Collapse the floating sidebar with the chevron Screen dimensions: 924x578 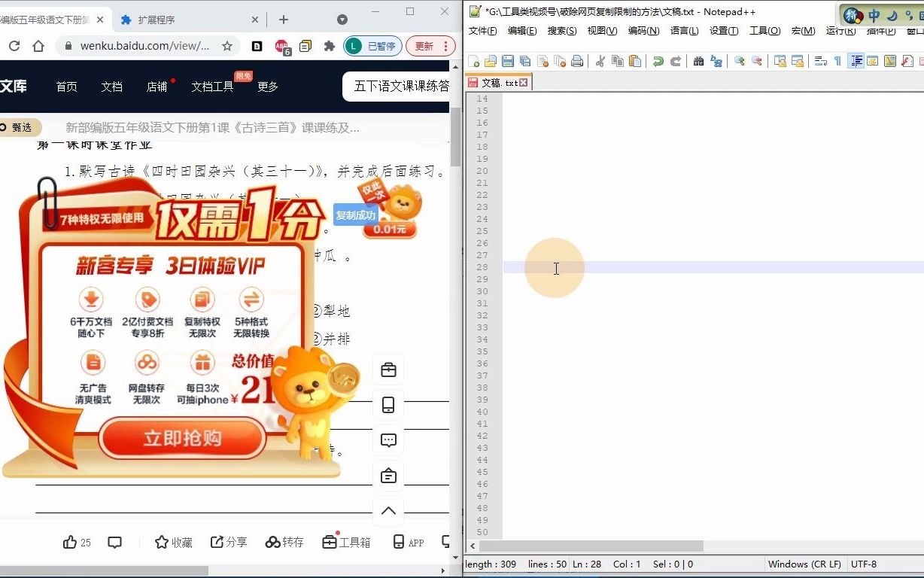point(388,511)
